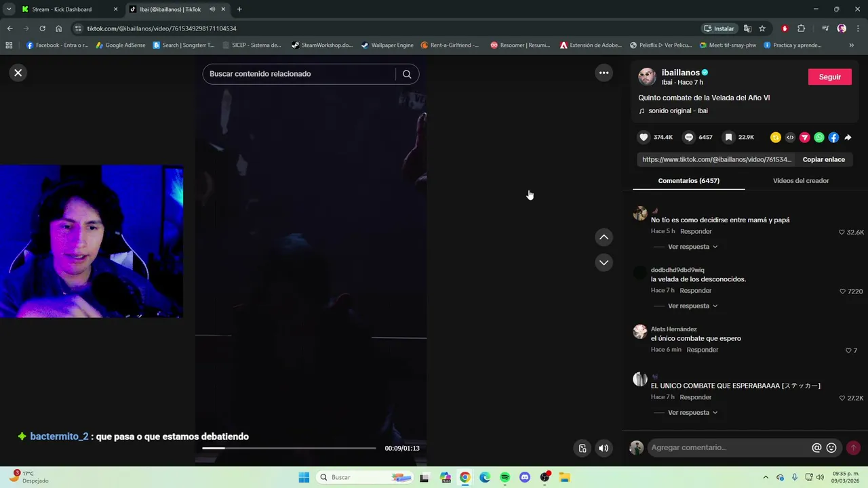Open comments via speech bubble icon

click(688, 137)
